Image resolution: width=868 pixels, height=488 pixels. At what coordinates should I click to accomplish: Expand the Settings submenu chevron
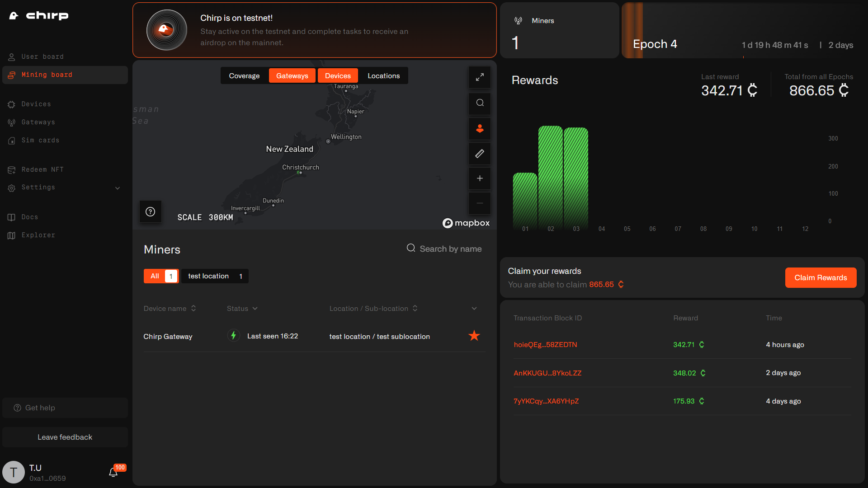pos(118,188)
